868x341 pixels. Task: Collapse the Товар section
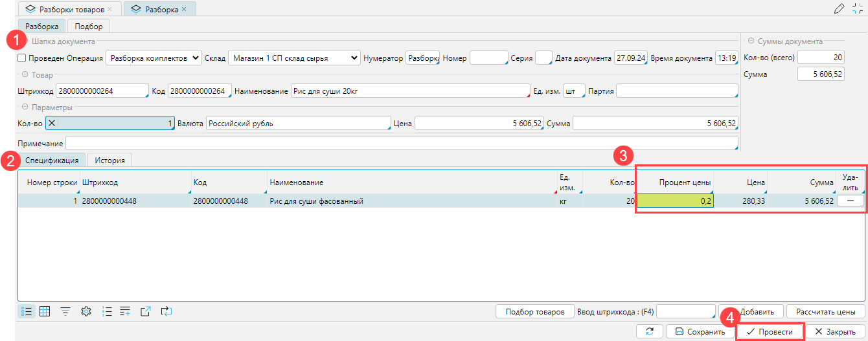(x=25, y=75)
